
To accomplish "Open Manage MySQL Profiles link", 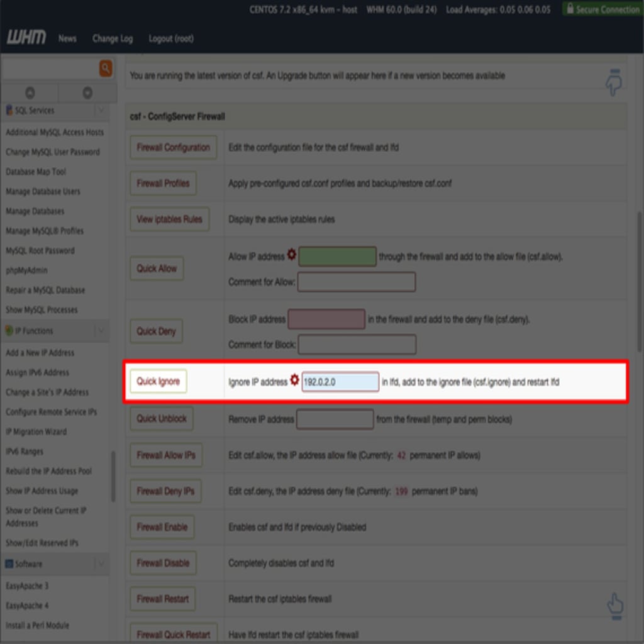I will tap(45, 231).
